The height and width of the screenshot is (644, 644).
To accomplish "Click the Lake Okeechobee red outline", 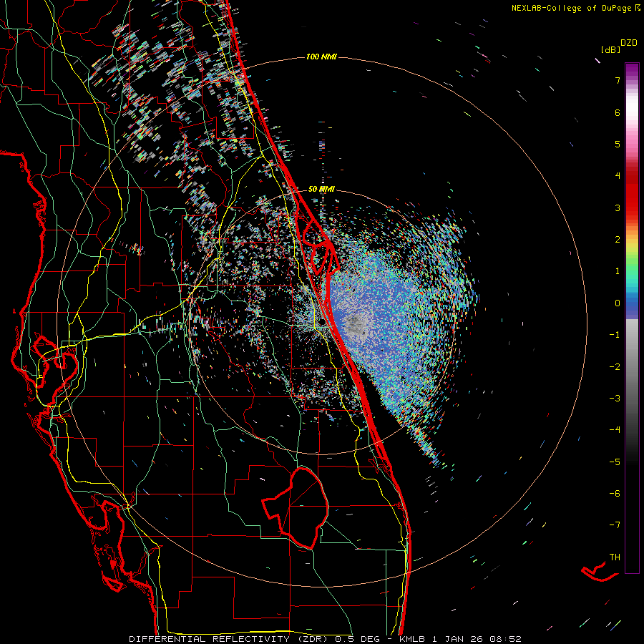I will [x=296, y=507].
